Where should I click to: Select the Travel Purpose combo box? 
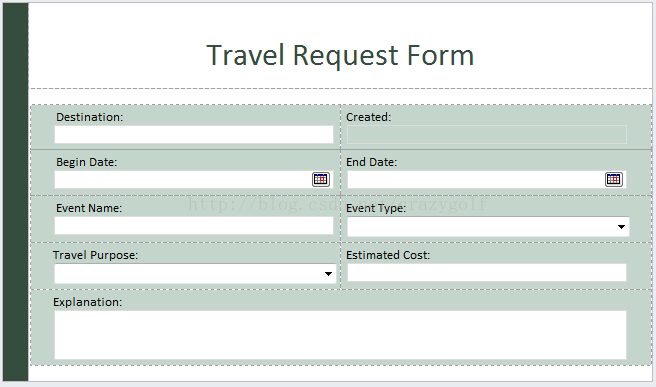tap(195, 274)
